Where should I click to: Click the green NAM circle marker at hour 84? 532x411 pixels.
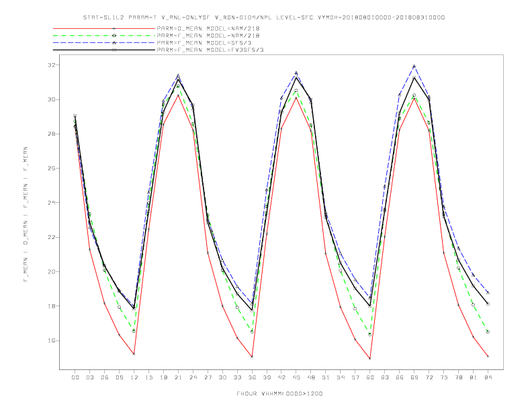488,332
